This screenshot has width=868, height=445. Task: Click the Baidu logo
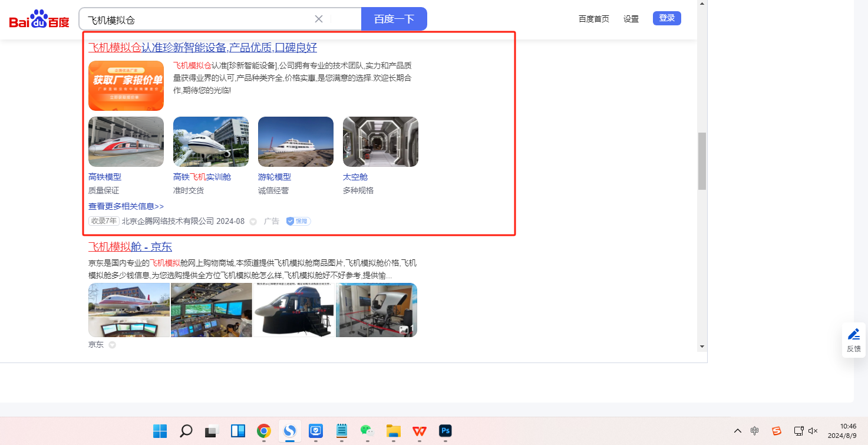pyautogui.click(x=39, y=19)
